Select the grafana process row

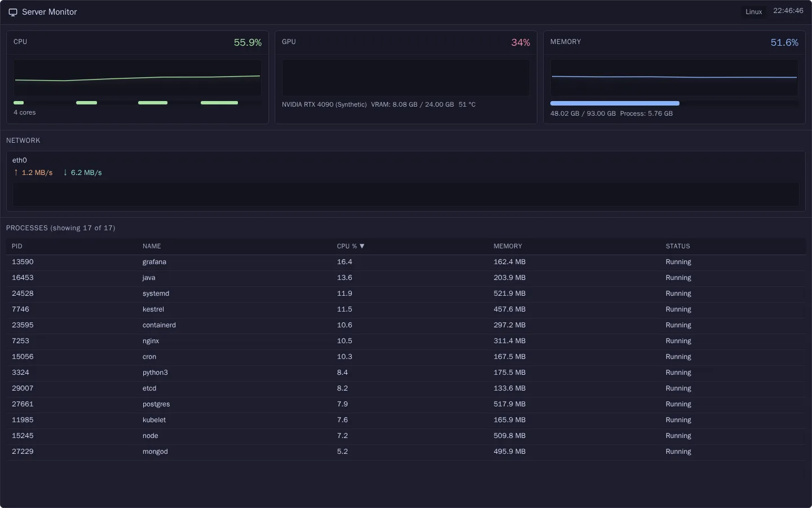click(x=406, y=262)
